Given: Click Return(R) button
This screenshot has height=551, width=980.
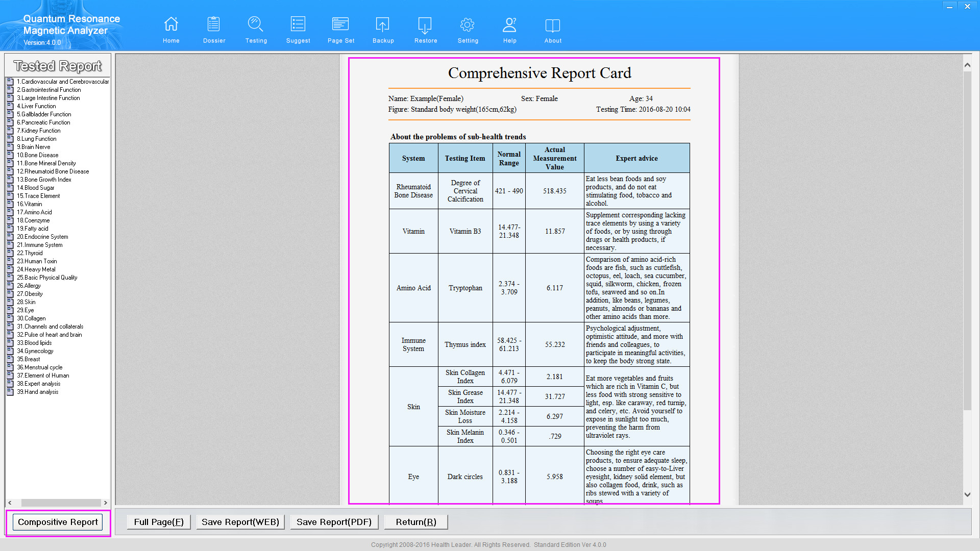Looking at the screenshot, I should click(415, 522).
